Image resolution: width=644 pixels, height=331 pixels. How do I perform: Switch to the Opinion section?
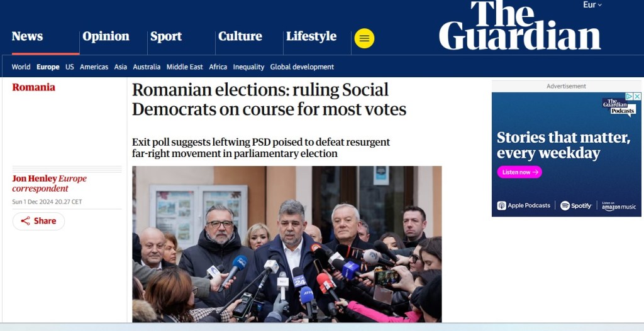[x=106, y=36]
